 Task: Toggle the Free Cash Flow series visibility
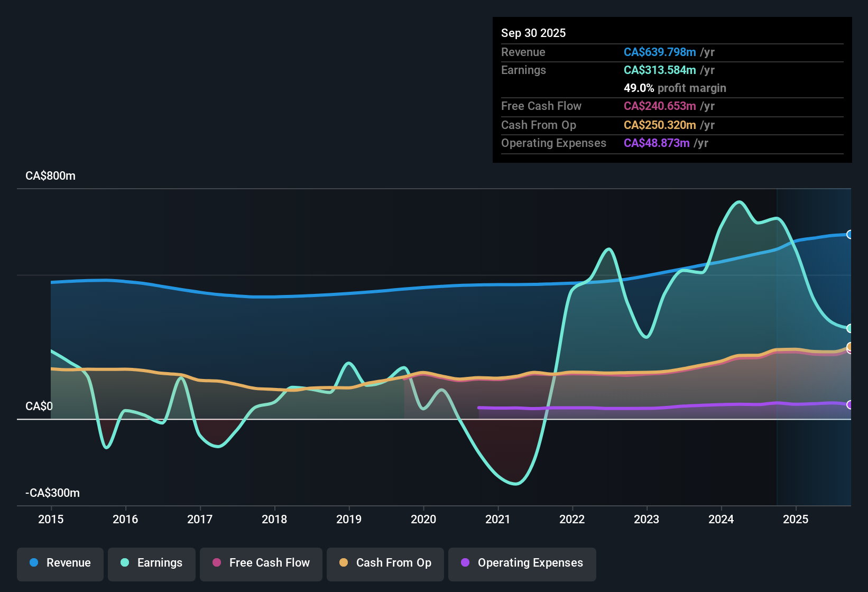click(261, 563)
